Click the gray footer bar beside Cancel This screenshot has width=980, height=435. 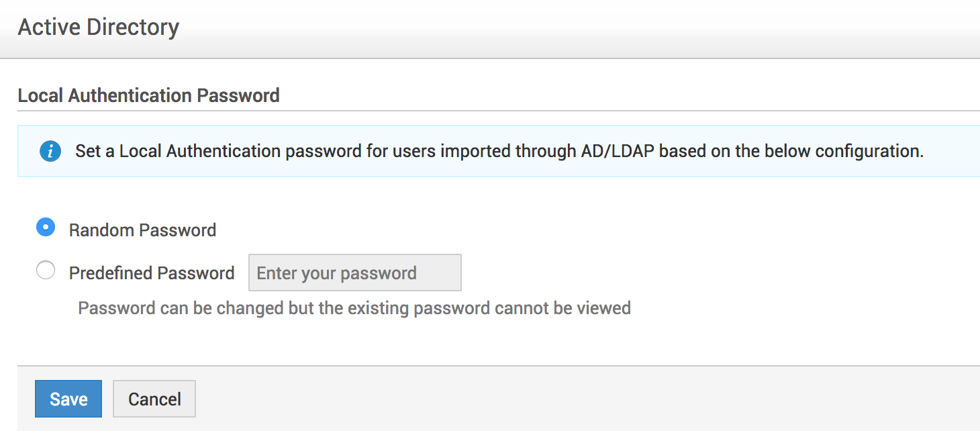(x=537, y=399)
